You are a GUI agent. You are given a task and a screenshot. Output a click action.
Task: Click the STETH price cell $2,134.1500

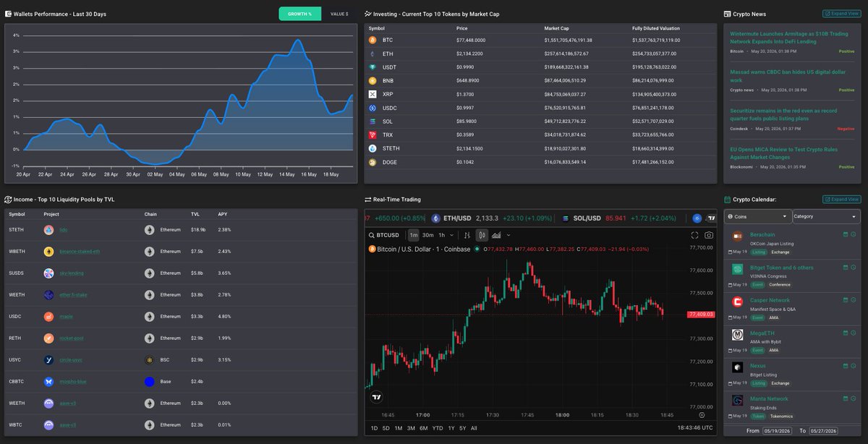[471, 148]
